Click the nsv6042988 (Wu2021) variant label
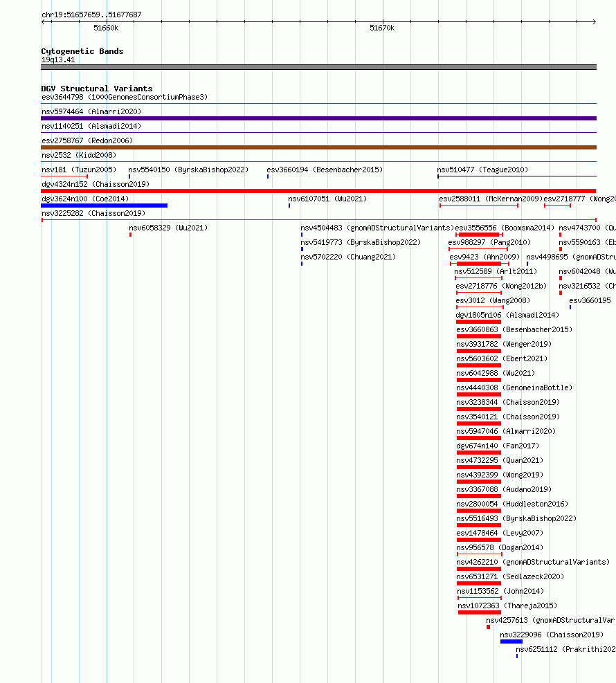The width and height of the screenshot is (616, 683). click(x=496, y=373)
